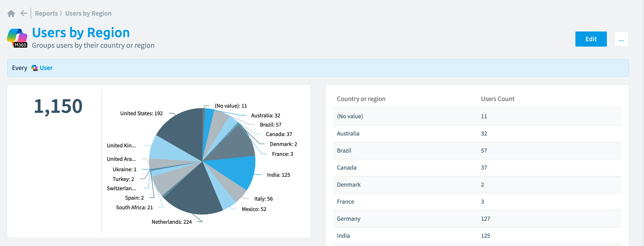Click the South Africa: 21 chart label

tap(134, 207)
